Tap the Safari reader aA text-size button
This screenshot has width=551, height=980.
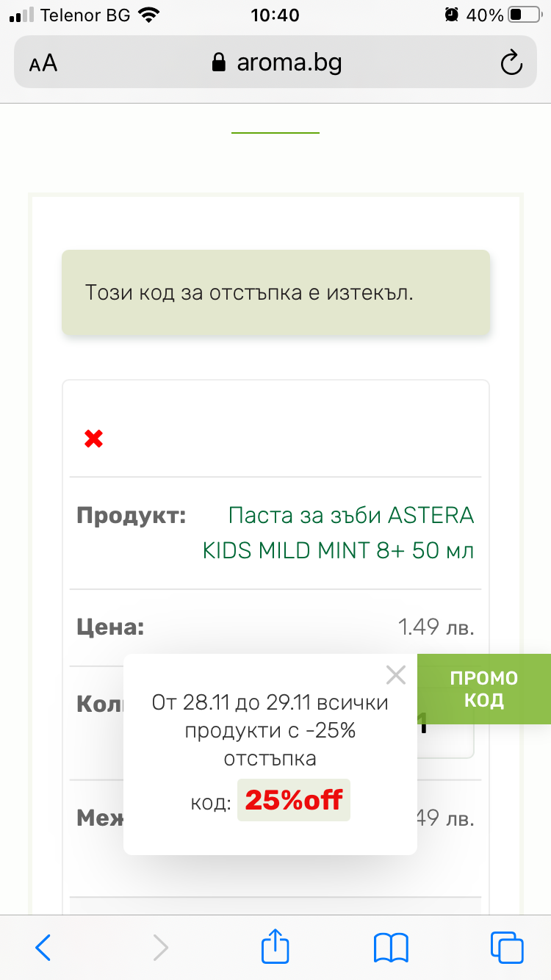(43, 63)
